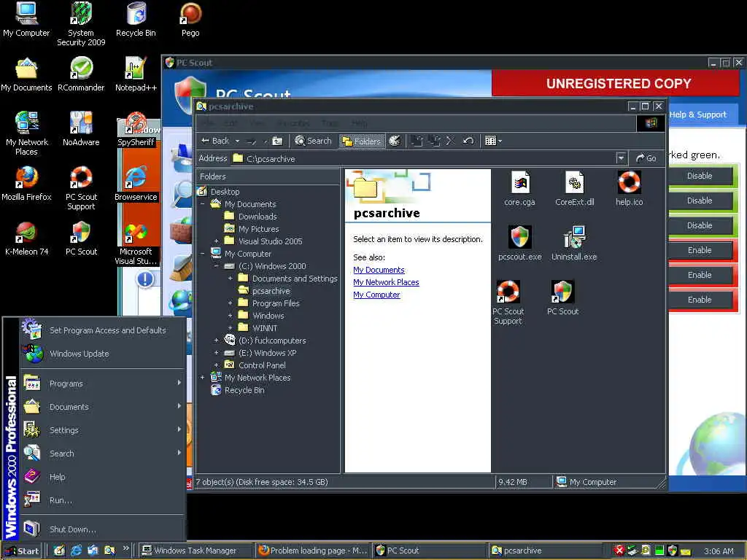Screen dimensions: 747x560
Task: Select the CoreExt.dll file icon
Action: [575, 189]
